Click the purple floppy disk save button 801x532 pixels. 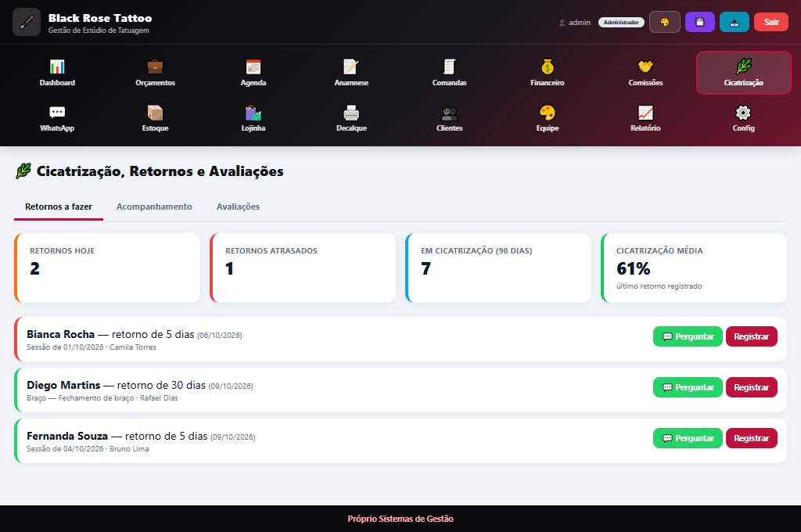click(x=700, y=22)
